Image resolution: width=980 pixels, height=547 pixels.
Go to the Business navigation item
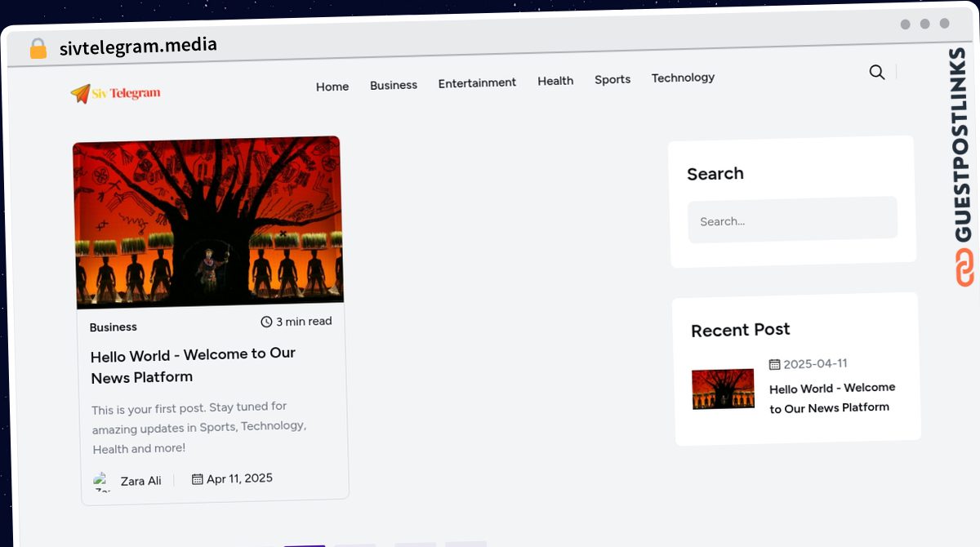click(x=393, y=85)
